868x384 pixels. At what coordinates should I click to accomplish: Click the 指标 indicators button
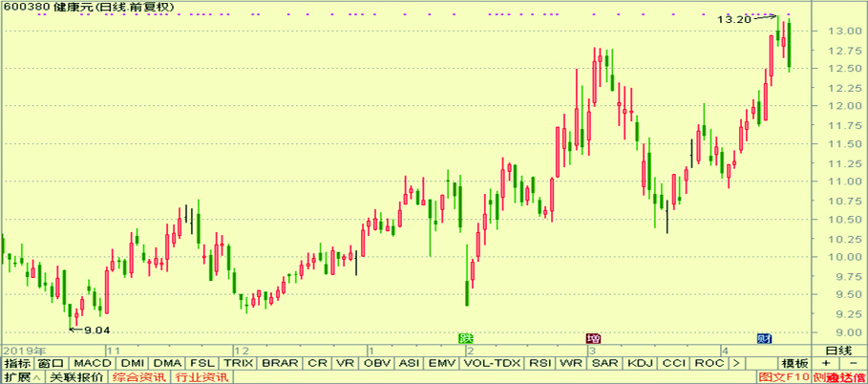pyautogui.click(x=17, y=364)
